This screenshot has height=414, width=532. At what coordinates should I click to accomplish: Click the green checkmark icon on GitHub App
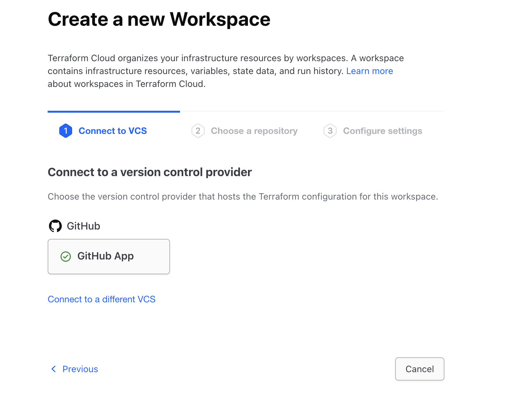click(66, 257)
